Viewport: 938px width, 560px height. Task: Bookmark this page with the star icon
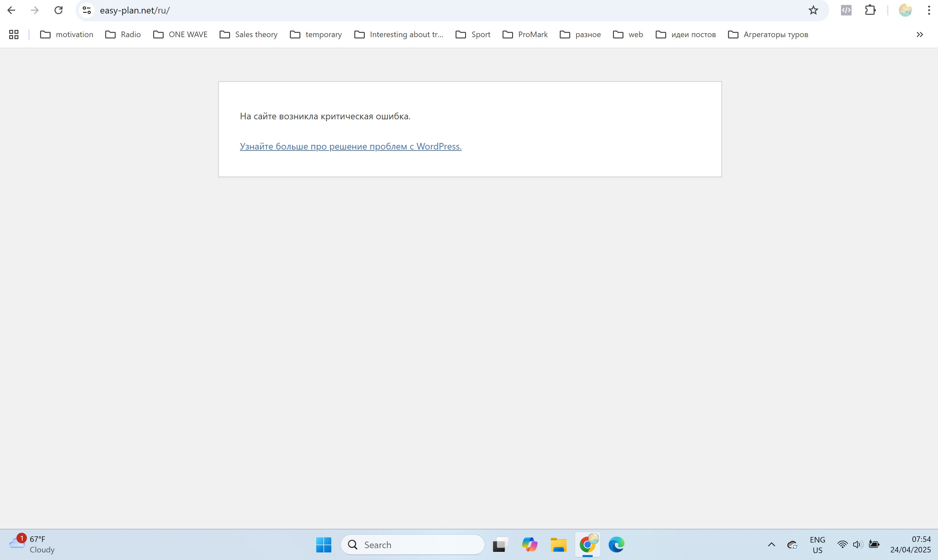813,10
